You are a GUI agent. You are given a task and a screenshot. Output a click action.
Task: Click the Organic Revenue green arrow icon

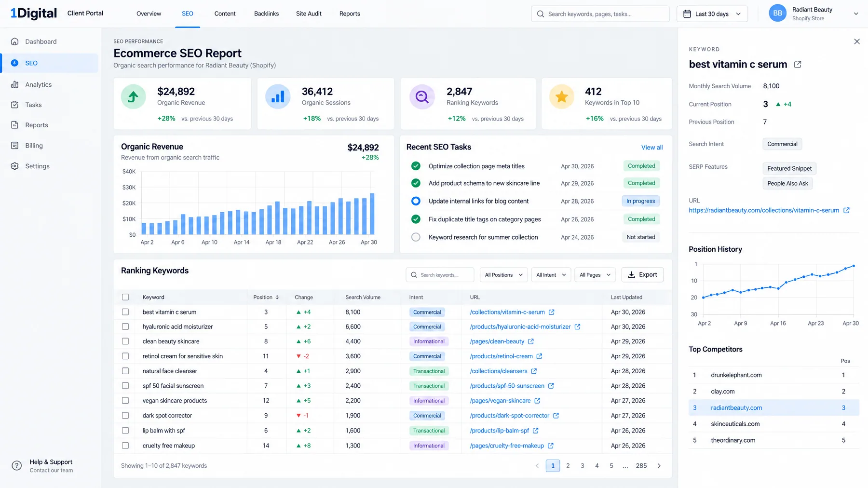point(133,96)
